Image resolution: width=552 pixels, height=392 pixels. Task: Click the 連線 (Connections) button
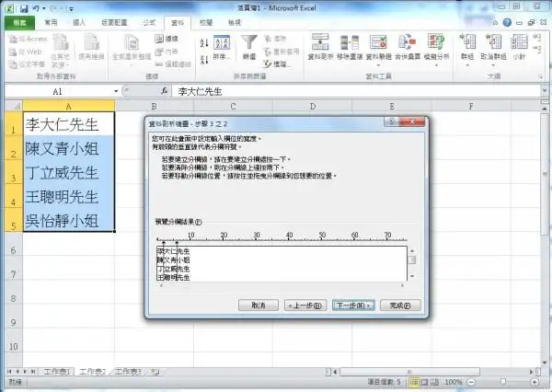[167, 39]
